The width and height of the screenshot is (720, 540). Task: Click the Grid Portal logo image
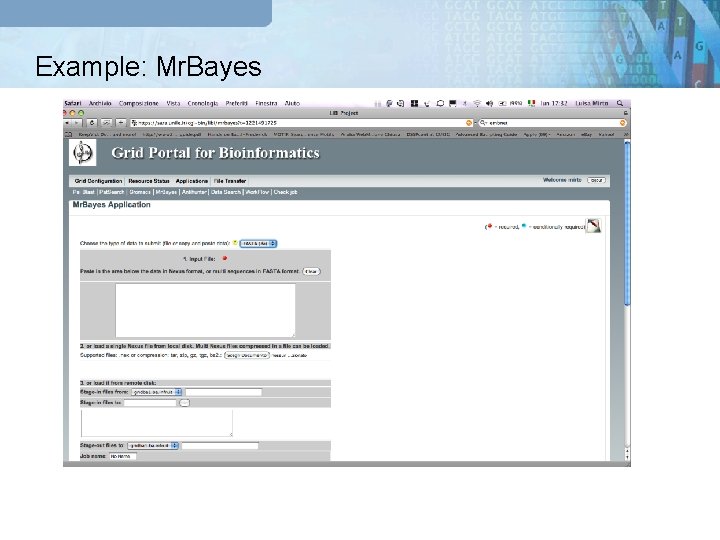[83, 153]
